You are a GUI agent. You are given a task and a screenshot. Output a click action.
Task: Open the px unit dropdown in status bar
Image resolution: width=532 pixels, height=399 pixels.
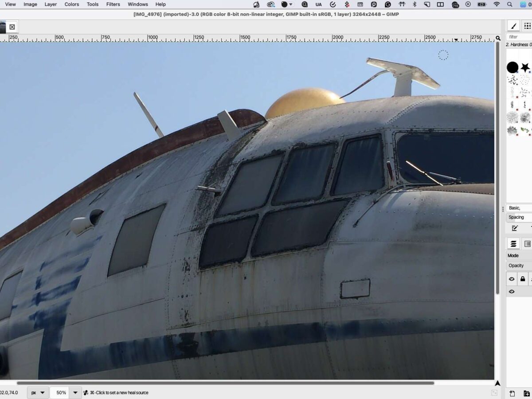(x=38, y=392)
